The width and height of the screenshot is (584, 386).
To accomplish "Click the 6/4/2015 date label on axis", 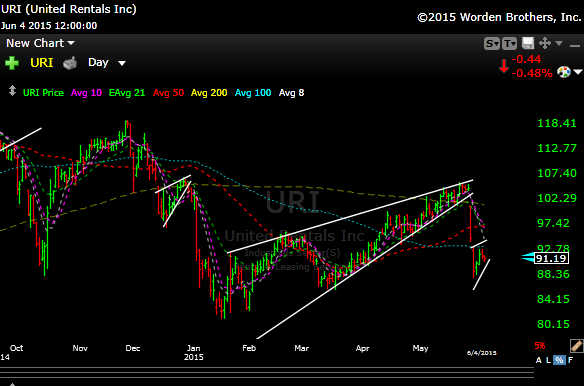I will coord(482,352).
